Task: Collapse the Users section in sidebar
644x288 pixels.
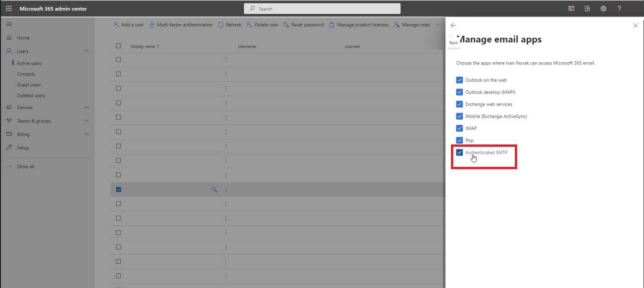Action: click(86, 51)
